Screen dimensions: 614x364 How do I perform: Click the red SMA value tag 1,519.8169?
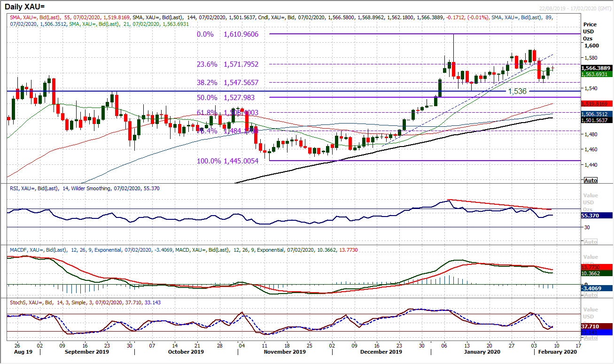click(596, 104)
